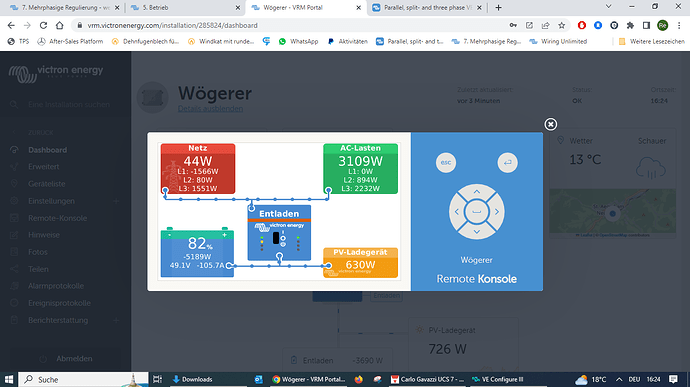Click the taskbar Suche search box
Image resolution: width=690 pixels, height=387 pixels.
coord(84,379)
